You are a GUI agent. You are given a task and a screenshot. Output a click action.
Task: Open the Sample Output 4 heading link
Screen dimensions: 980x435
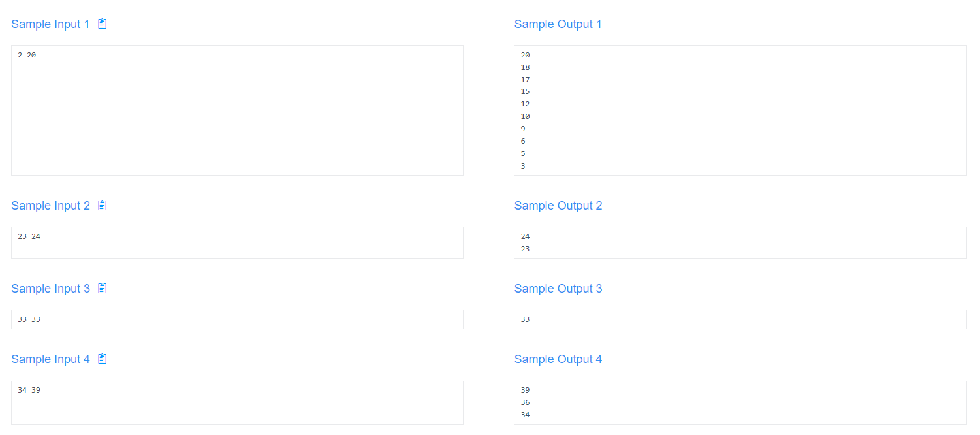pyautogui.click(x=558, y=359)
